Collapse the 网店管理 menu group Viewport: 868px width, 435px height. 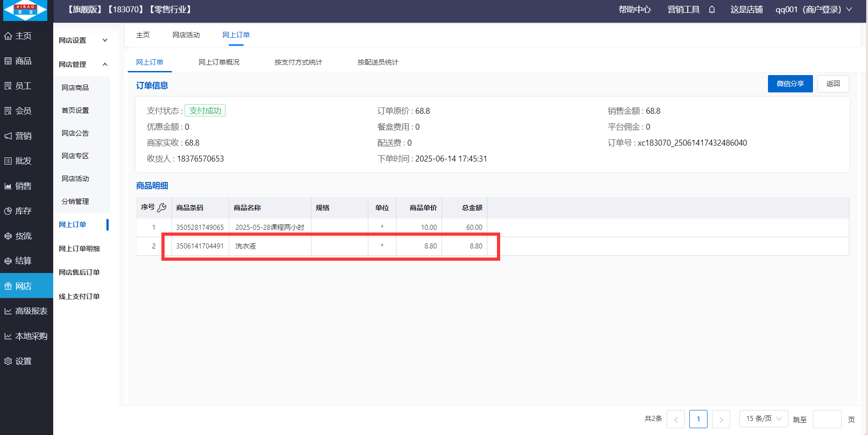click(83, 65)
